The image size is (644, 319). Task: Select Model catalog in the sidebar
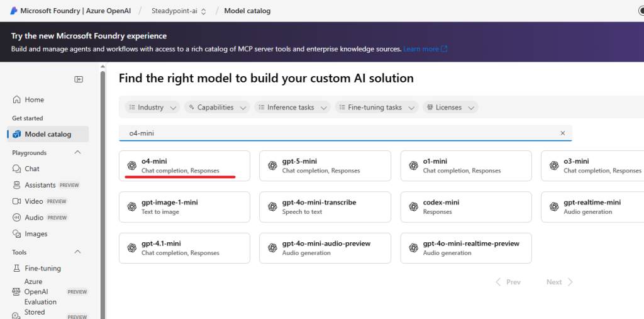point(48,134)
